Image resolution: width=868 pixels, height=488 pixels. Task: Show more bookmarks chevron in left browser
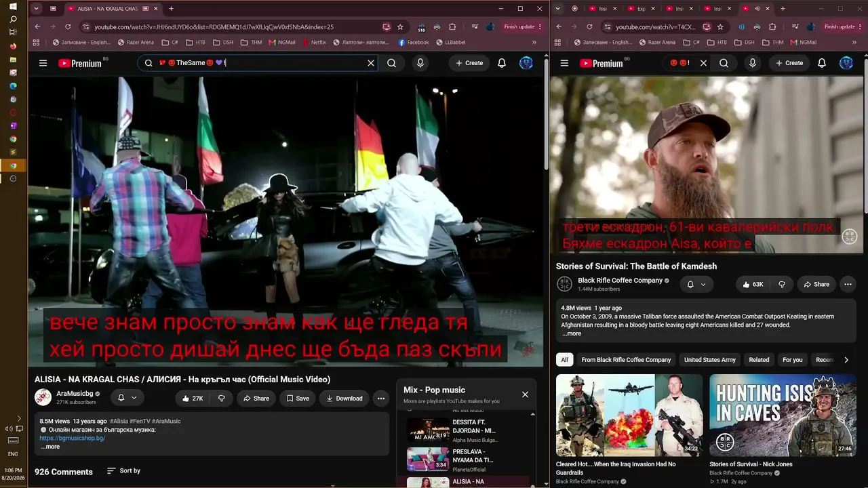(534, 42)
